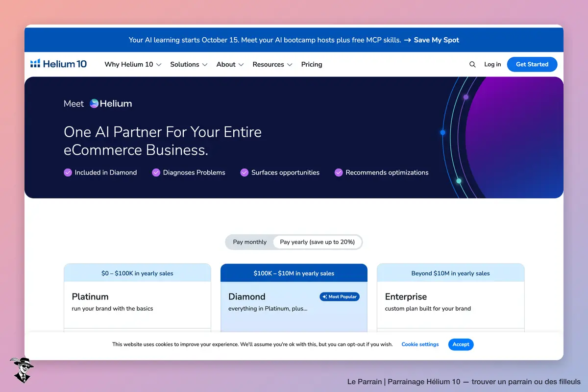Expand the Solutions dropdown
Image resolution: width=588 pixels, height=392 pixels.
click(x=189, y=64)
